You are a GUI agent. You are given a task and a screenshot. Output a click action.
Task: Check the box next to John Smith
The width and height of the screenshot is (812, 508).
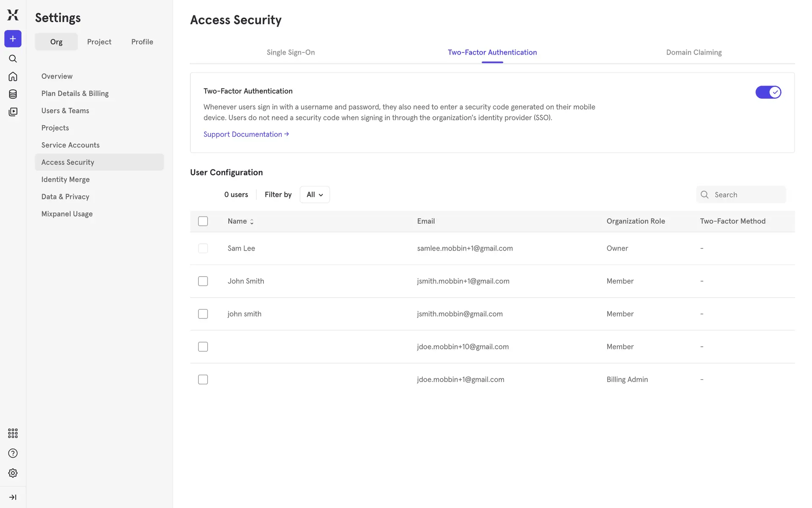[x=203, y=281]
